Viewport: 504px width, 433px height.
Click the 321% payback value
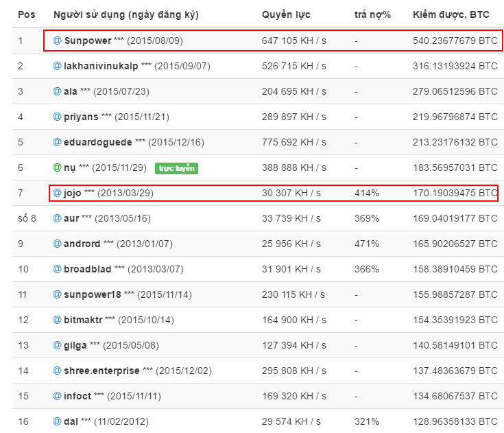click(x=367, y=422)
